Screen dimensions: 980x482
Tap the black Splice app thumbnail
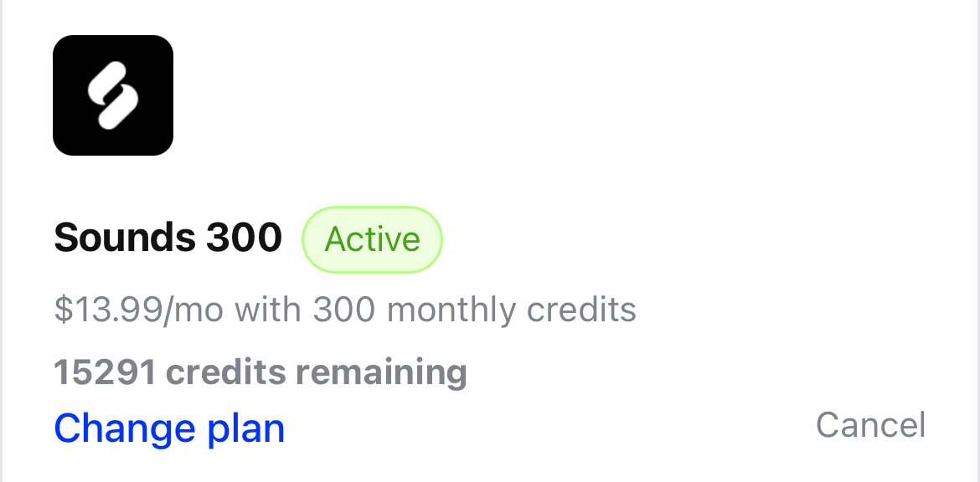[113, 95]
